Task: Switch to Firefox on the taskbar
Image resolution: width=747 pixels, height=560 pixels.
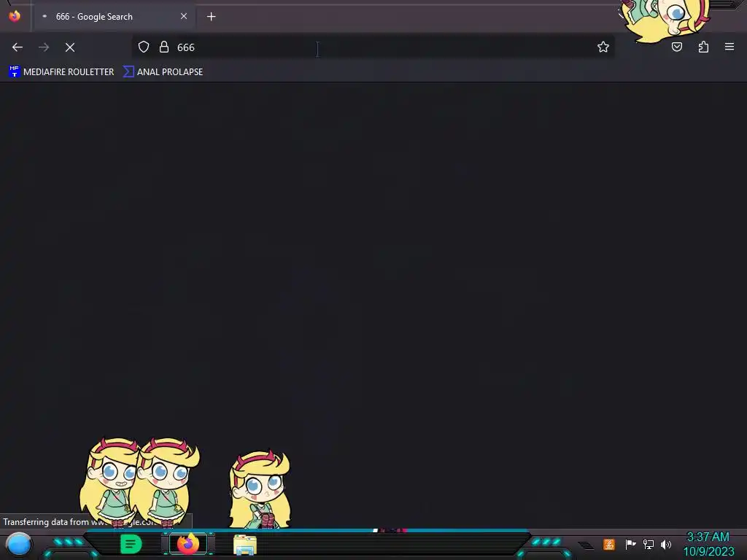Action: click(188, 544)
